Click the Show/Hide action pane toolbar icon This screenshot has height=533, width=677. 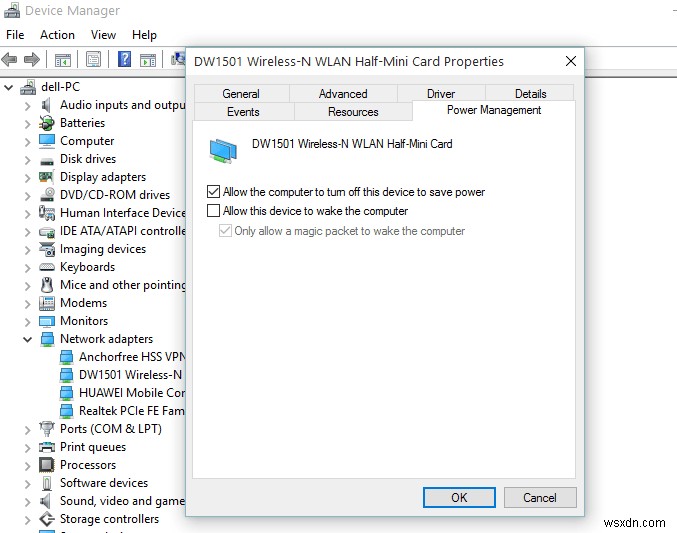(148, 60)
